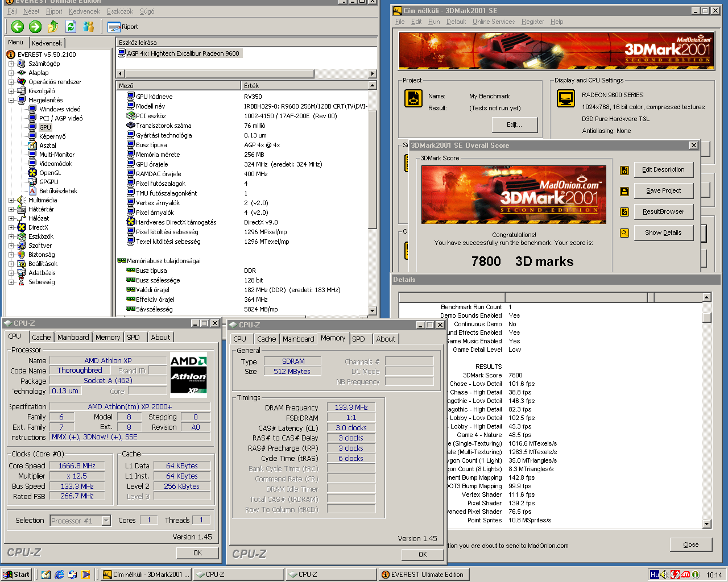Select the AGP 4x Hightech Excalibur Radeon 9600 device
Viewport: 728px width, 582px height.
coord(179,53)
